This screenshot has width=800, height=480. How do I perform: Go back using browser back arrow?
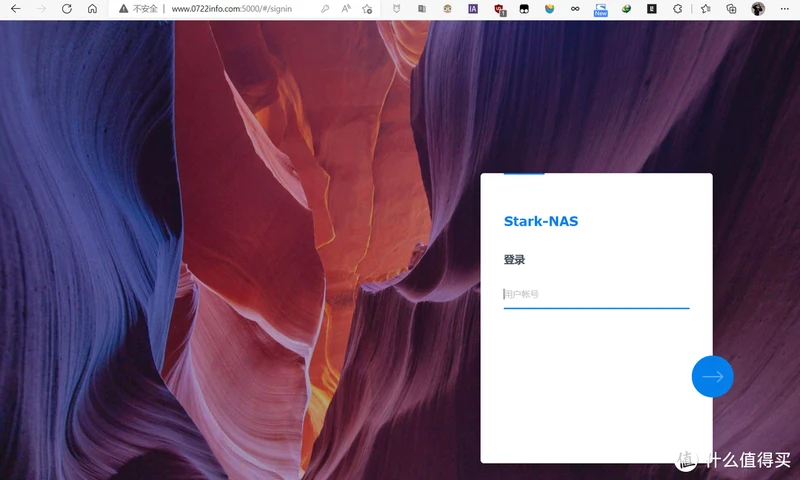click(16, 9)
